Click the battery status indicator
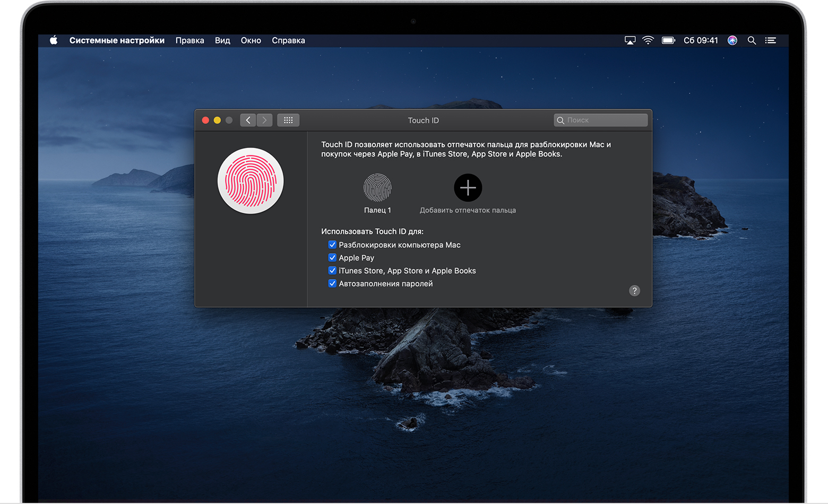This screenshot has height=504, width=828. (668, 40)
